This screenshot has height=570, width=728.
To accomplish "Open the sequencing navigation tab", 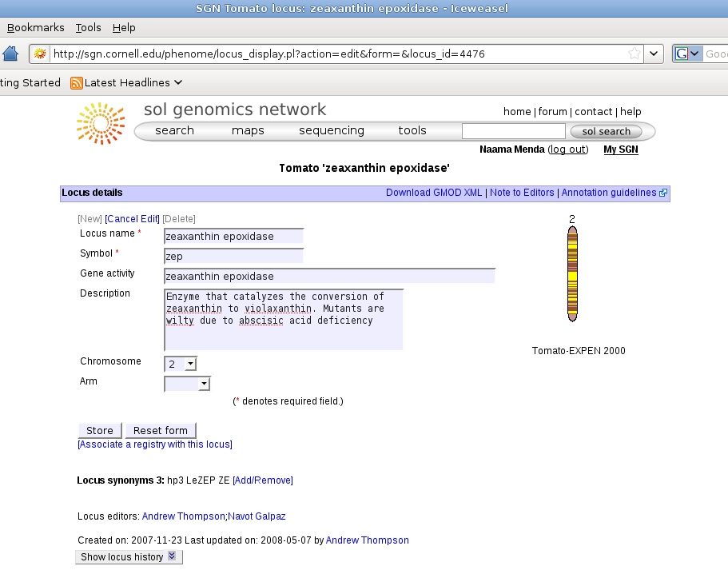I will coord(331,130).
